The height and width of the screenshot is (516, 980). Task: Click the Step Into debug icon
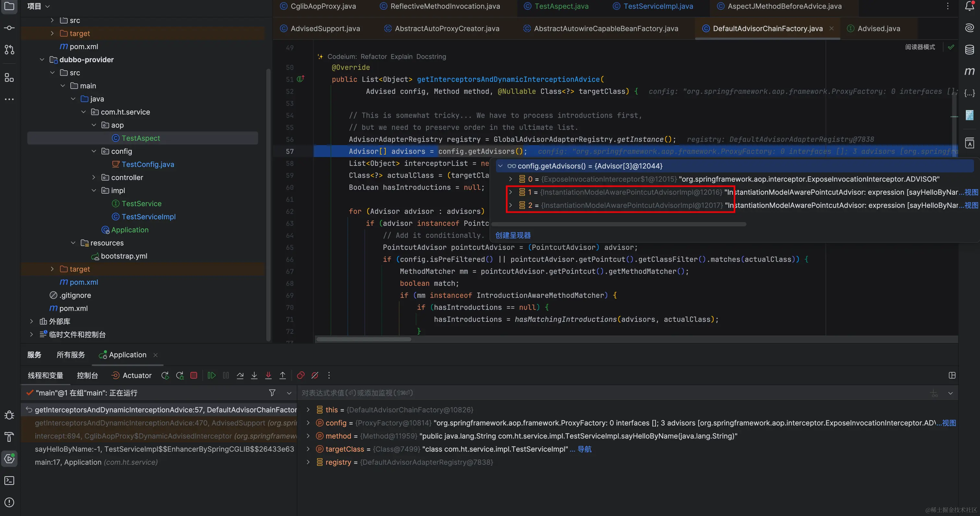[254, 375]
